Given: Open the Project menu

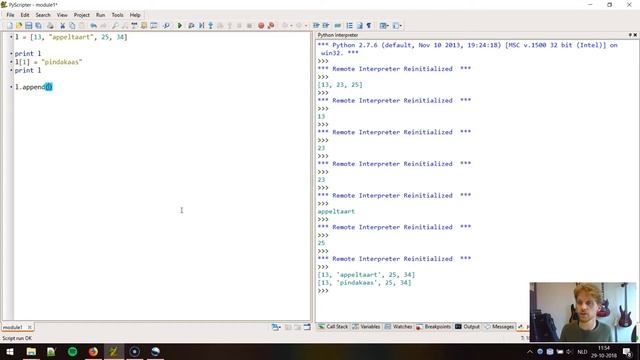Looking at the screenshot, I should click(x=82, y=15).
